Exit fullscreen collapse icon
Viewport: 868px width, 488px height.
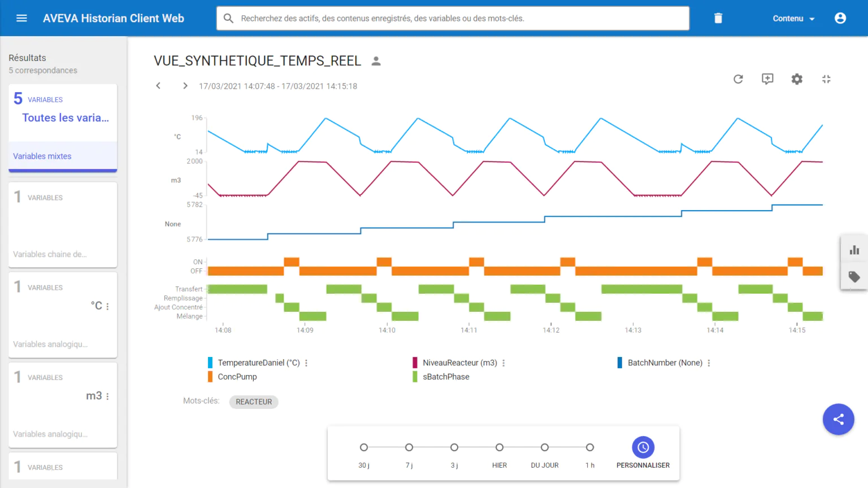(x=826, y=79)
